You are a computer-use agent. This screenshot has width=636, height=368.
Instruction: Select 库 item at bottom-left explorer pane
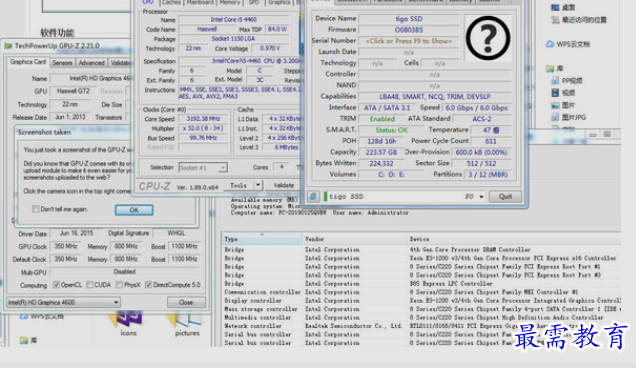[x=28, y=340]
